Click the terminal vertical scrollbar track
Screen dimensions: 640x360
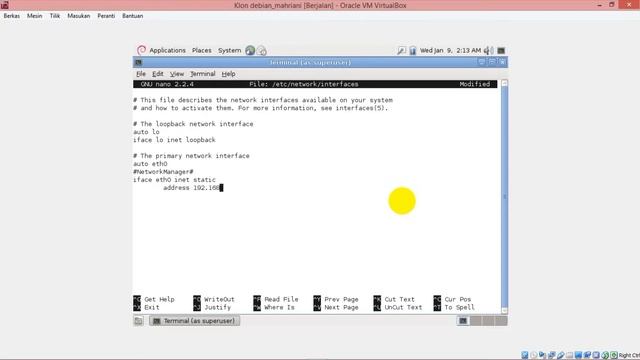[504, 197]
